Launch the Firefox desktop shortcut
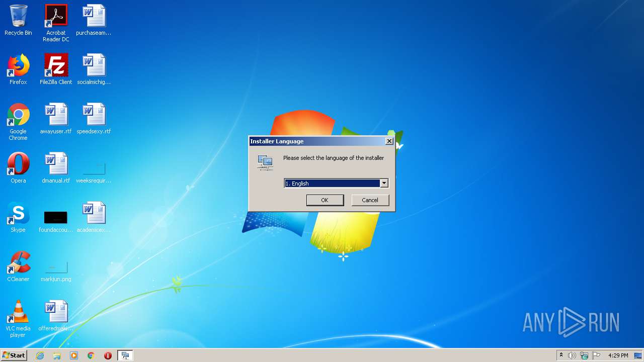The image size is (644, 362). pos(18,69)
